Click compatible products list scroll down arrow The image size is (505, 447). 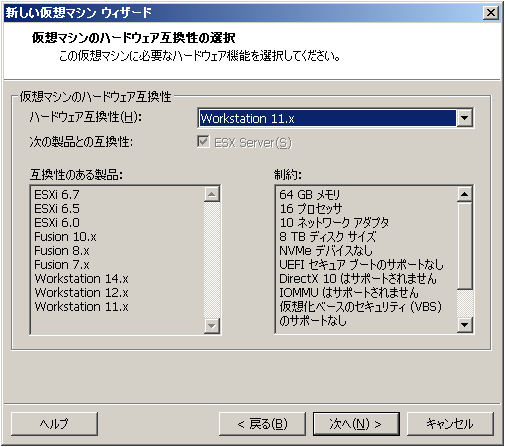212,325
